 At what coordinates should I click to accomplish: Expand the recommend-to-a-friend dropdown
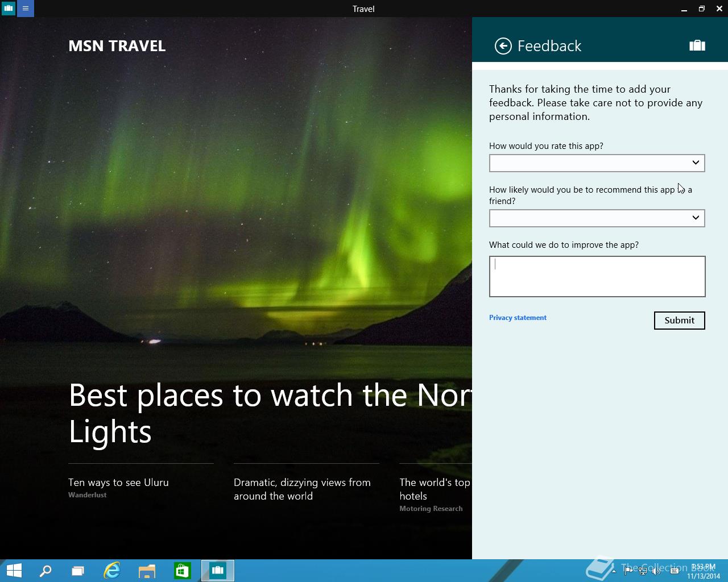(x=597, y=218)
